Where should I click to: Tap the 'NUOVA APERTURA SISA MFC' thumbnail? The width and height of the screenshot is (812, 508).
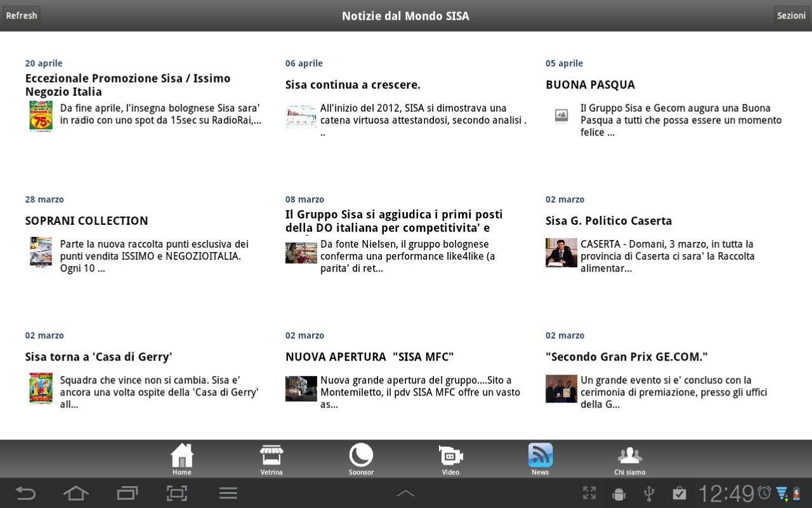pos(301,389)
